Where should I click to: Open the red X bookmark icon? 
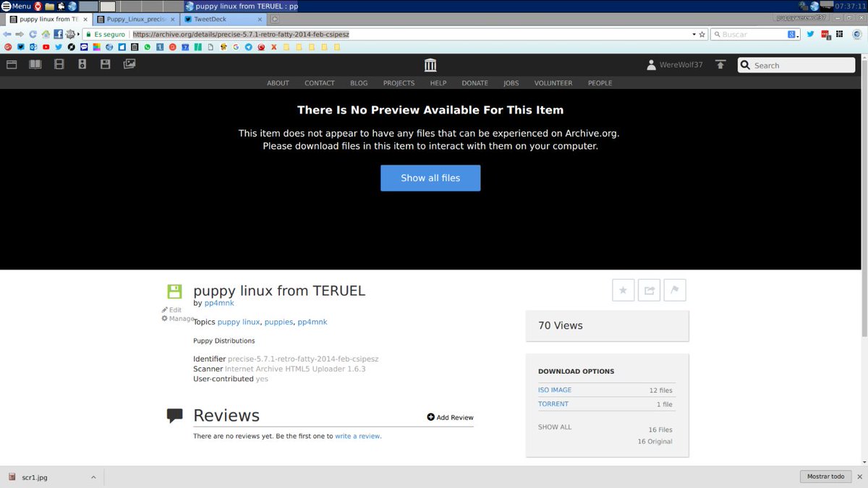[273, 47]
